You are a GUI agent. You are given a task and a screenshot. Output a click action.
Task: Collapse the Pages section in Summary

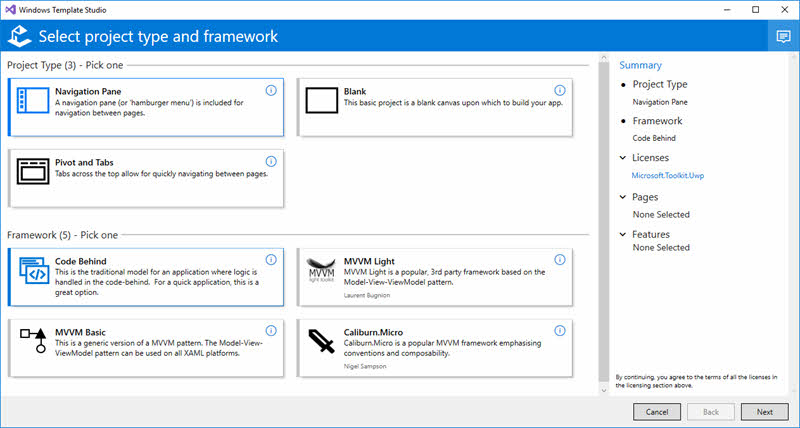pyautogui.click(x=622, y=197)
